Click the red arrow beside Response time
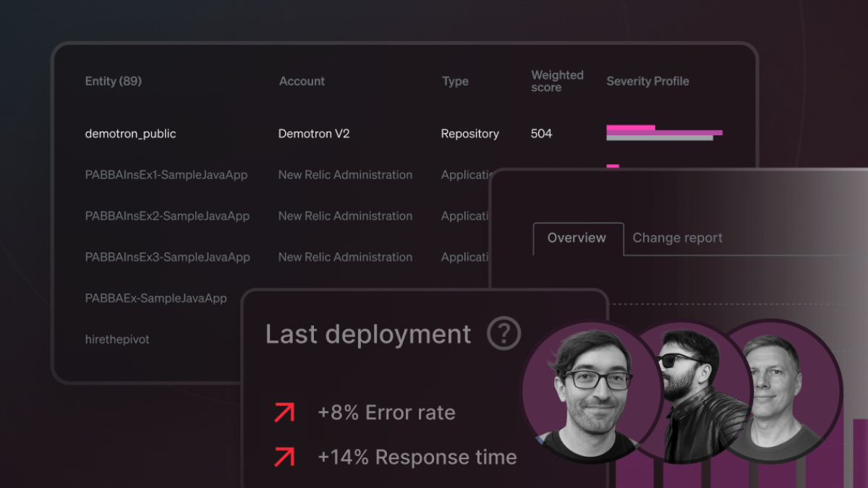Viewport: 868px width, 488px height. 284,457
